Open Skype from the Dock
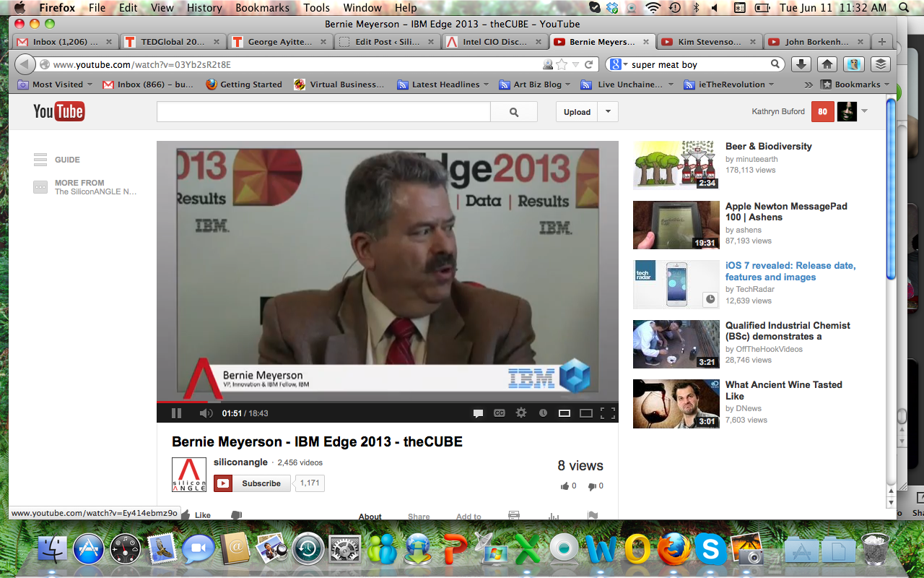Viewport: 924px width, 578px height. (x=710, y=550)
